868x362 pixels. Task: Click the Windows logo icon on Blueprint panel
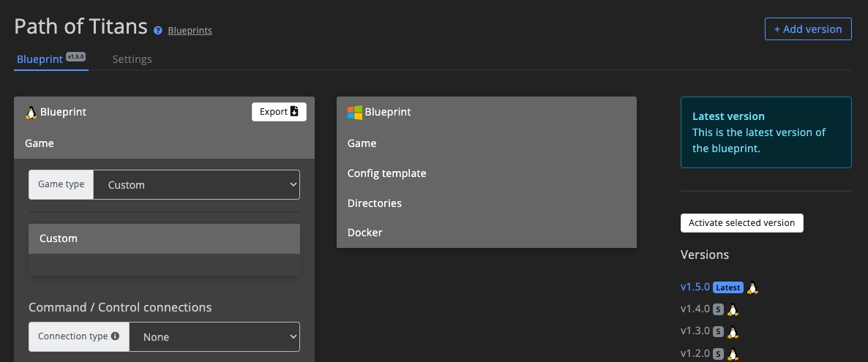[x=354, y=113]
